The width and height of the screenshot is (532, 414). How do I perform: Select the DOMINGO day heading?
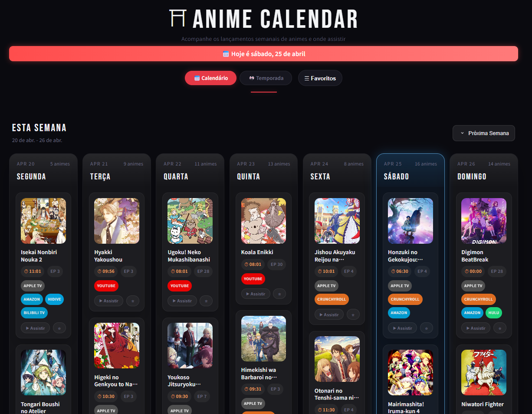tap(472, 177)
